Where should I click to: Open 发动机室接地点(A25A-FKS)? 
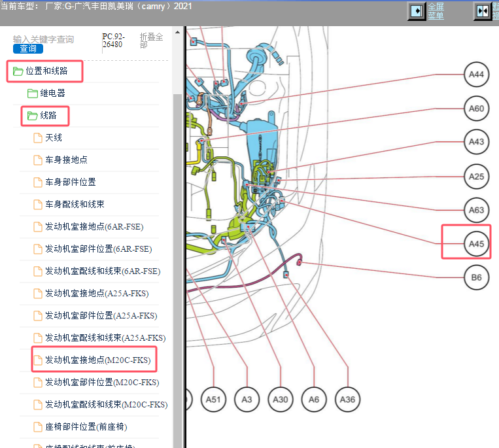[97, 294]
